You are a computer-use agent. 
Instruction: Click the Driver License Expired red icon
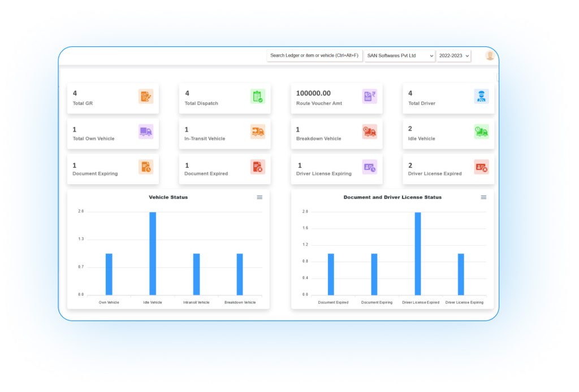point(481,167)
